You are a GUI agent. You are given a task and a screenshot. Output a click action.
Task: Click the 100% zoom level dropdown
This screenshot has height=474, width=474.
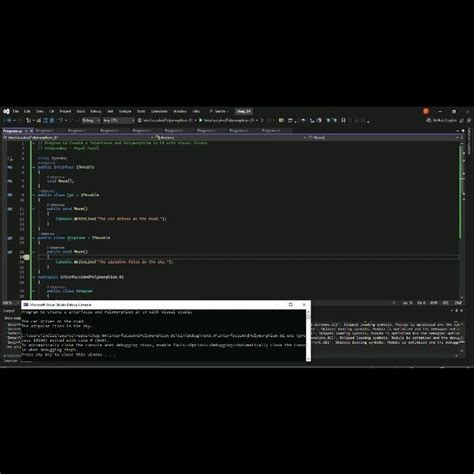pyautogui.click(x=10, y=303)
